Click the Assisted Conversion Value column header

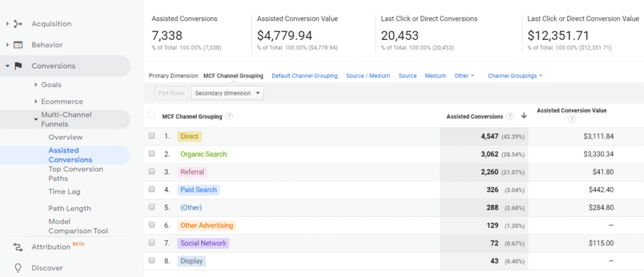pyautogui.click(x=571, y=110)
